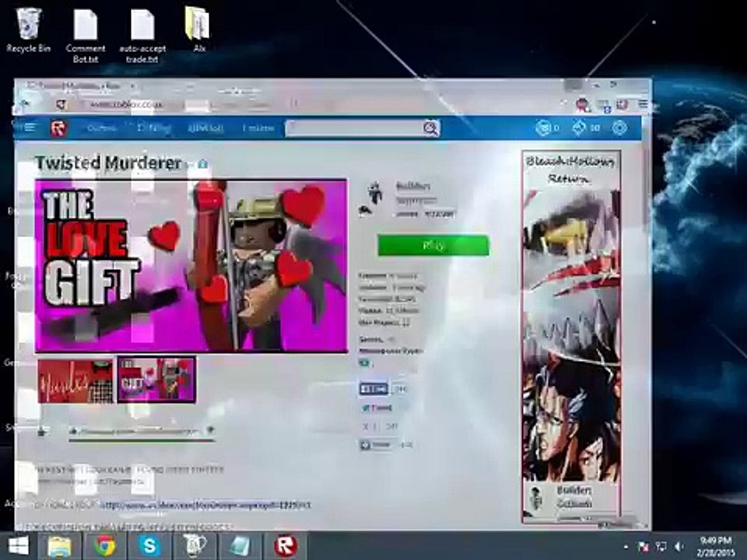
Task: Click the taskbar clock showing 9:49 PM
Action: point(717,546)
